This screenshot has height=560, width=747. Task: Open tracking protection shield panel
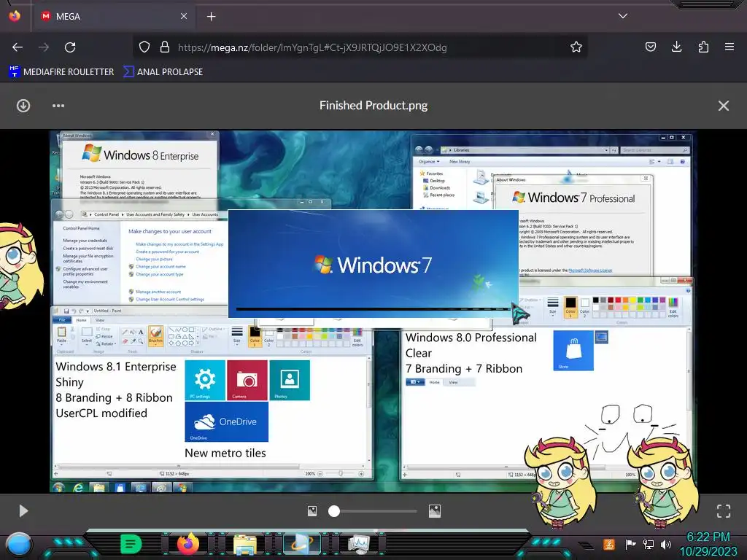(x=144, y=47)
